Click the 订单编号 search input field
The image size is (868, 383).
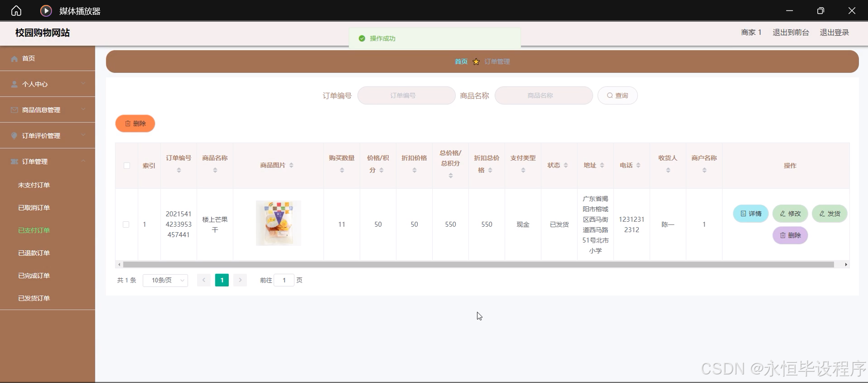(406, 95)
